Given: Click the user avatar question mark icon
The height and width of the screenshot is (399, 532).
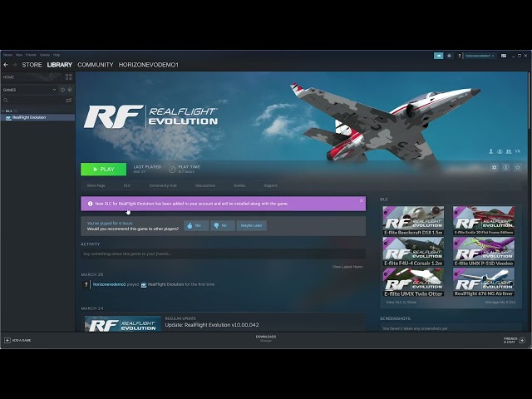Looking at the screenshot, I should [86, 284].
